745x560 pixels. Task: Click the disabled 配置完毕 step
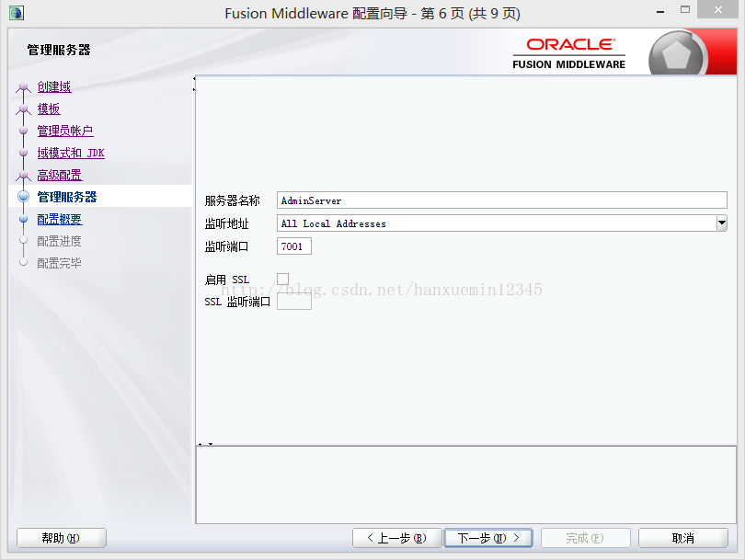point(60,263)
